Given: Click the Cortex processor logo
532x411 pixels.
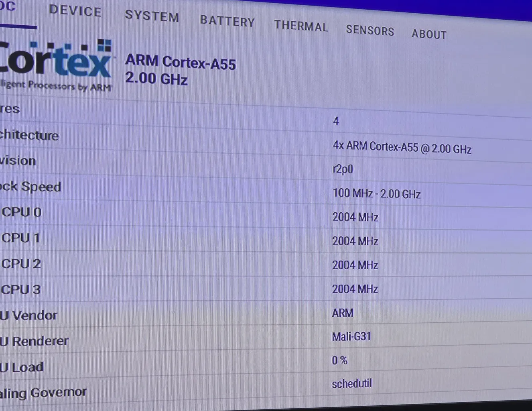Looking at the screenshot, I should tap(56, 64).
